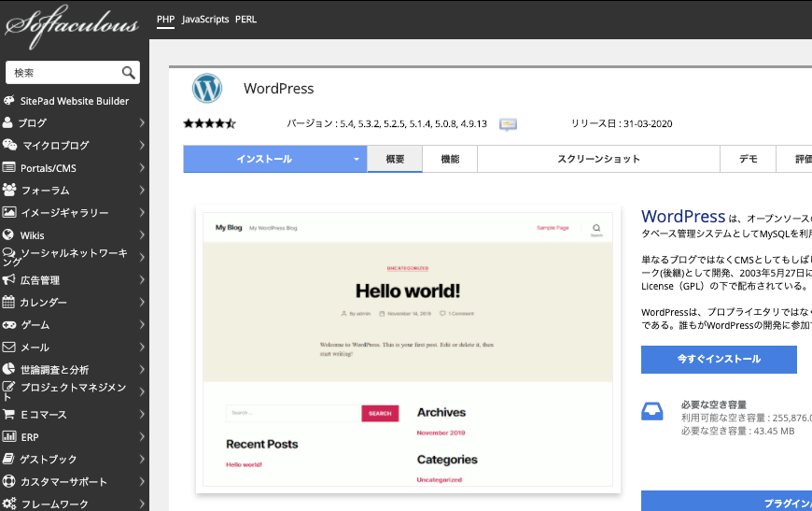Click the プロジェクトマネジメント edit icon

pyautogui.click(x=8, y=387)
